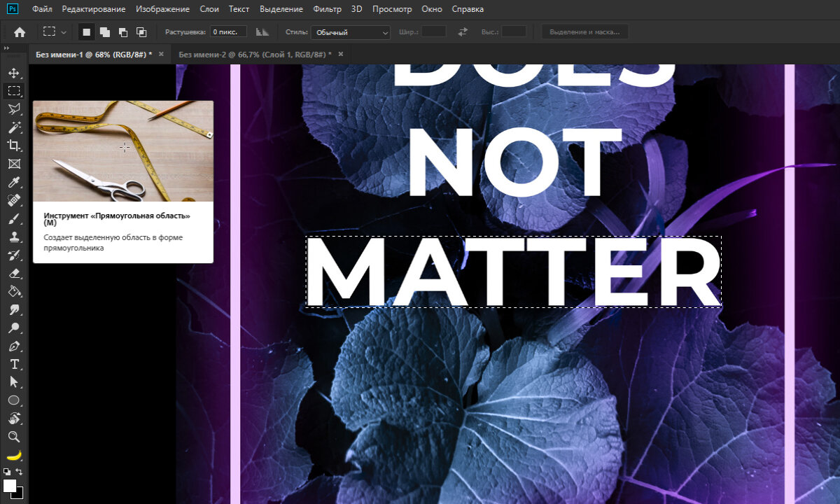Enable Subtract from selection mode
The width and height of the screenshot is (840, 504).
[123, 32]
